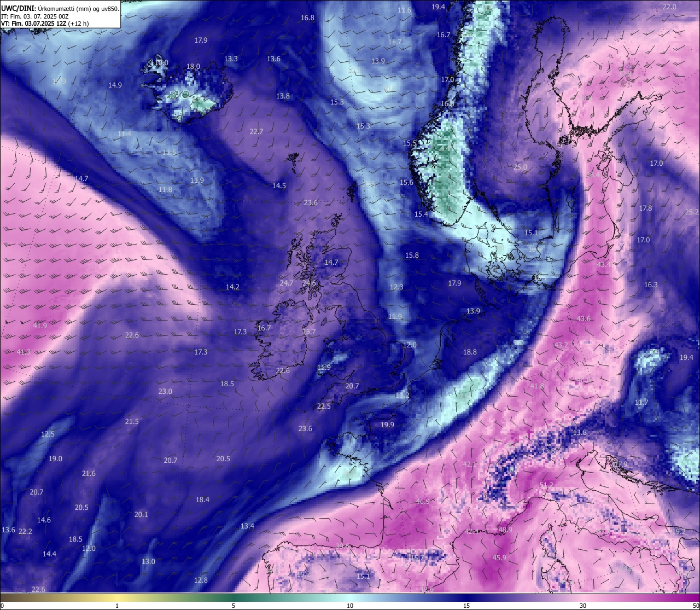The image size is (700, 610).
Task: Click colorbar tick label 0
Action: click(2, 606)
